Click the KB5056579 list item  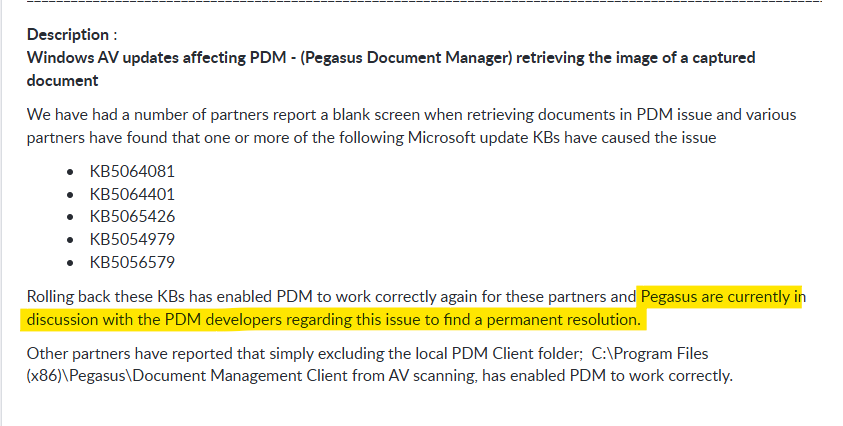click(x=132, y=262)
